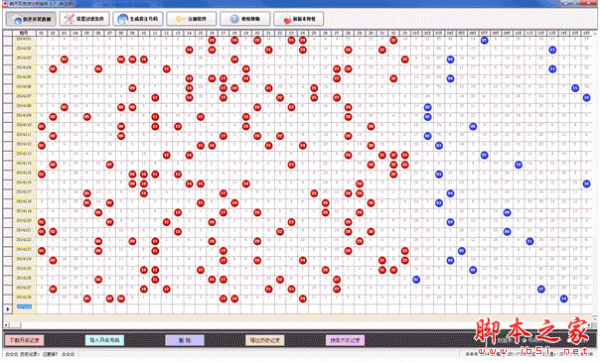Click the 搜索历史记录 button
Viewport: 600px width, 362px height.
coord(345,340)
